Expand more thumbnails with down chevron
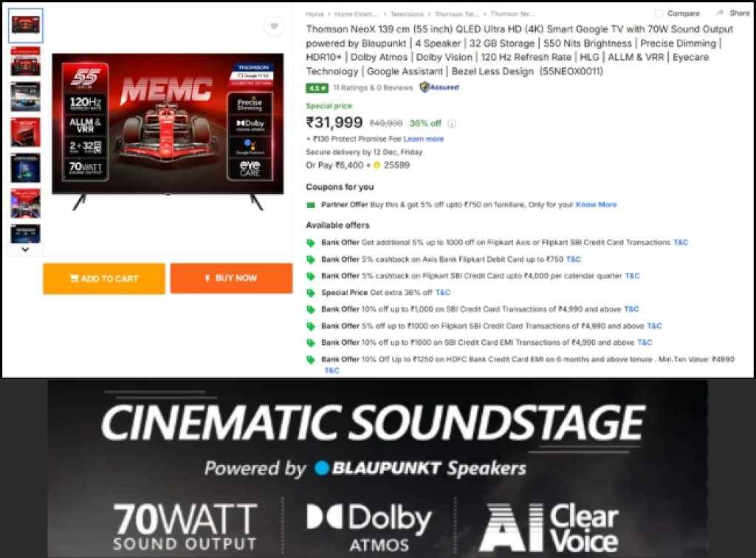 tap(26, 249)
